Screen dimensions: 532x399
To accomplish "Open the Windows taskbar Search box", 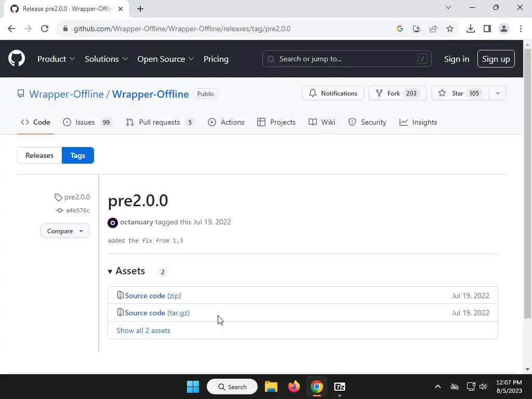I will [232, 387].
